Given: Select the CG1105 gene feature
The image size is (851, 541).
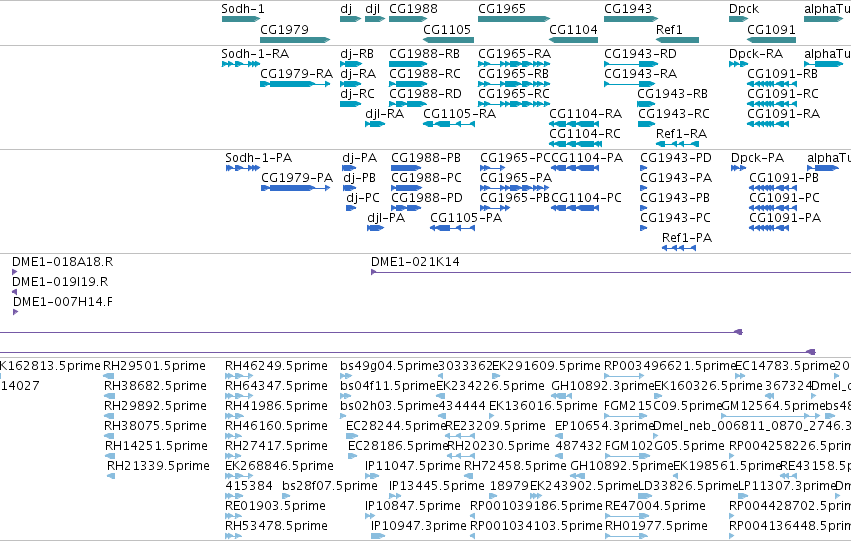Looking at the screenshot, I should [x=448, y=40].
